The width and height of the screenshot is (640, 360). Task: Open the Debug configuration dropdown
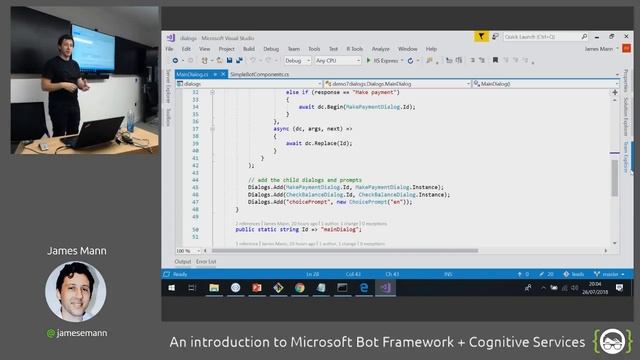click(297, 60)
